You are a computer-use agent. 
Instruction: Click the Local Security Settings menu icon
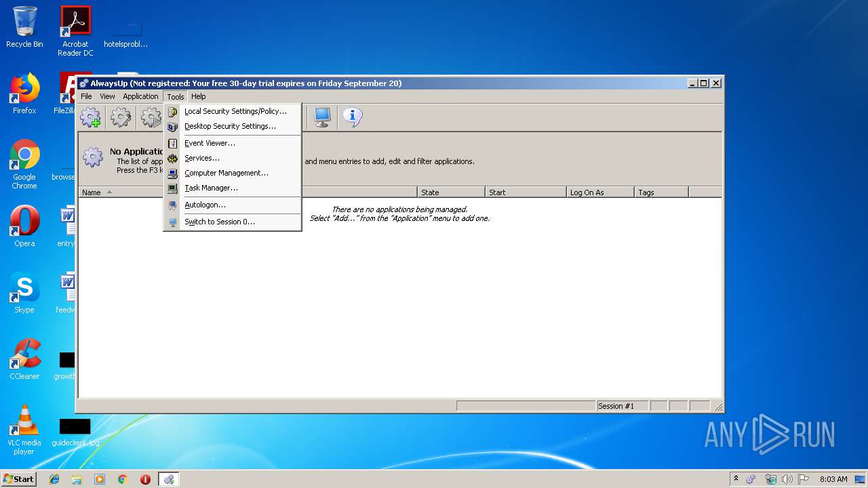pyautogui.click(x=173, y=111)
